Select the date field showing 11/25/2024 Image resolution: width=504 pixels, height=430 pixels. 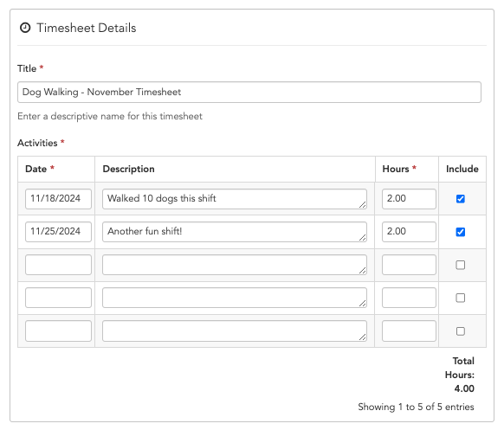(x=58, y=232)
